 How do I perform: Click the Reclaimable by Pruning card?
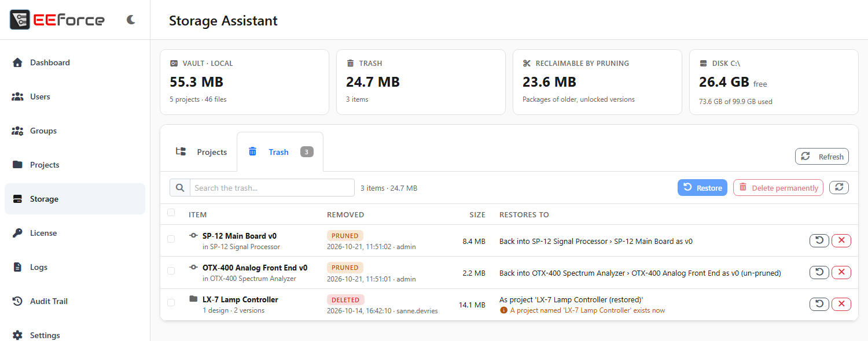[x=597, y=82]
